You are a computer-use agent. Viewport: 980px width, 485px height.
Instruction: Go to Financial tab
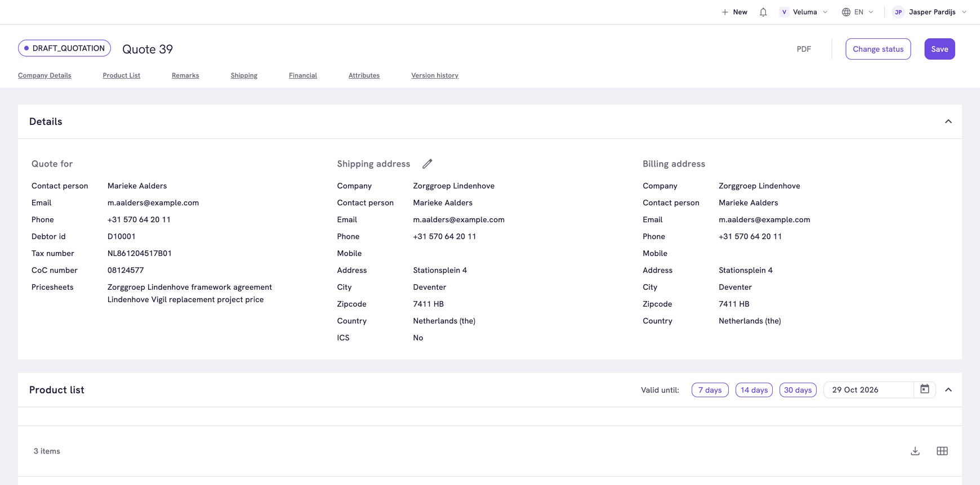[303, 75]
